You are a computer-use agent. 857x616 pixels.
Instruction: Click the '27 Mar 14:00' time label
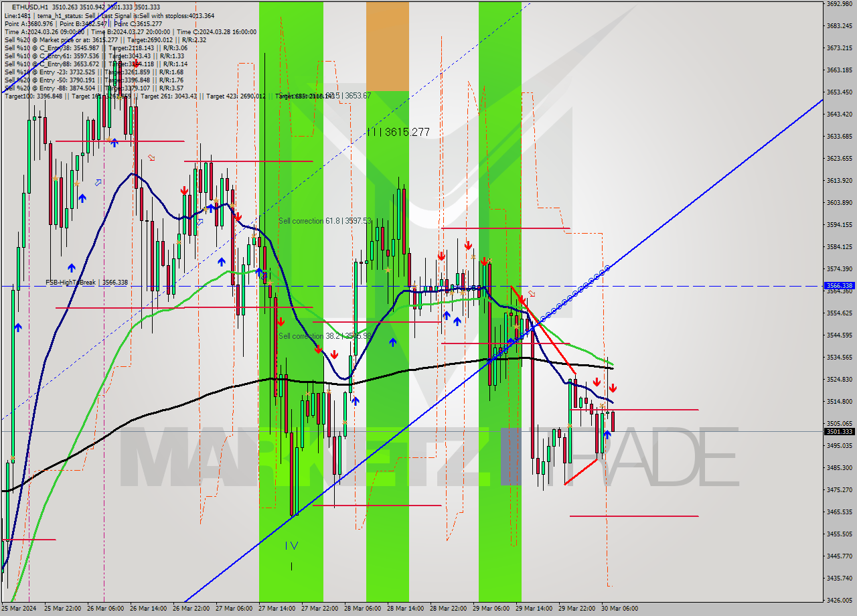[277, 609]
